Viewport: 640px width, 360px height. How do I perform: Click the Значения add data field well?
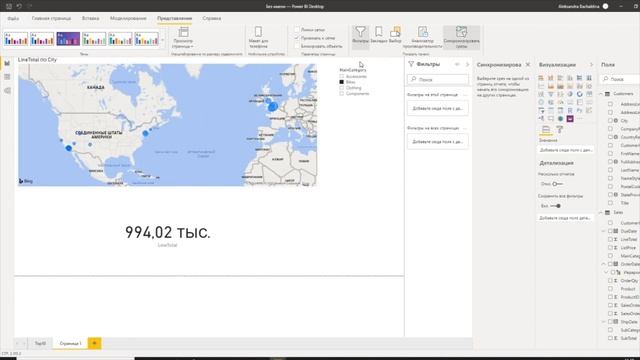[566, 150]
